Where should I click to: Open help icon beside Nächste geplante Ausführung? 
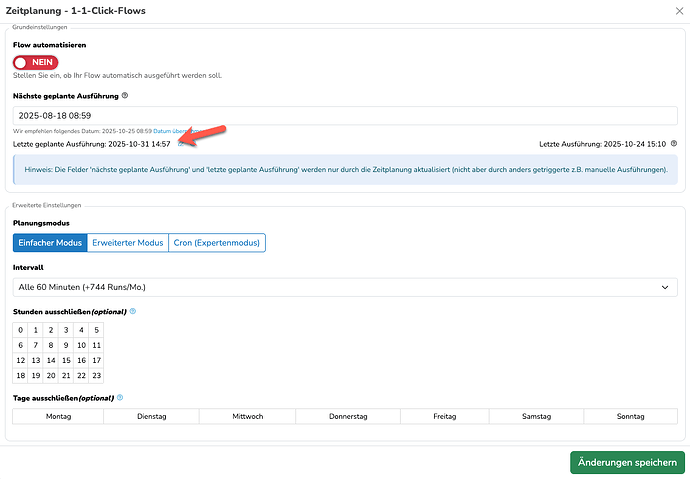click(125, 96)
